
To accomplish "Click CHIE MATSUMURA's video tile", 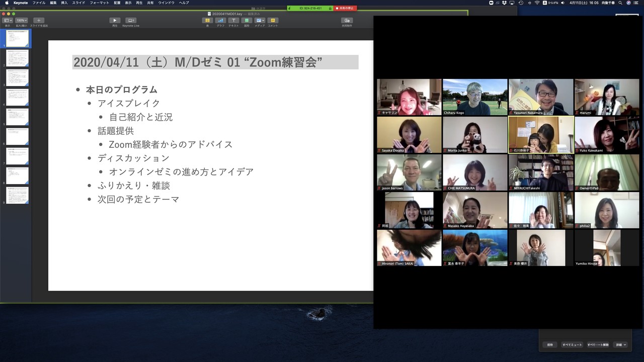I will click(475, 172).
